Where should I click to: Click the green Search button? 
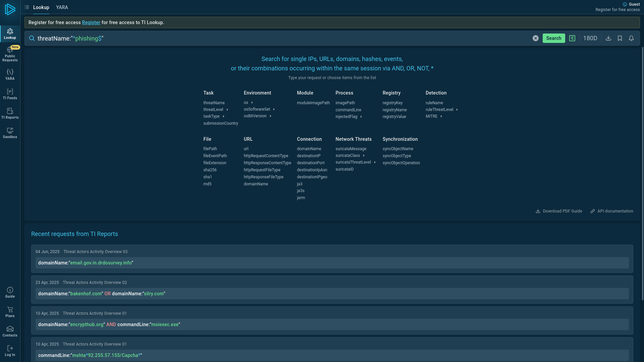(554, 38)
